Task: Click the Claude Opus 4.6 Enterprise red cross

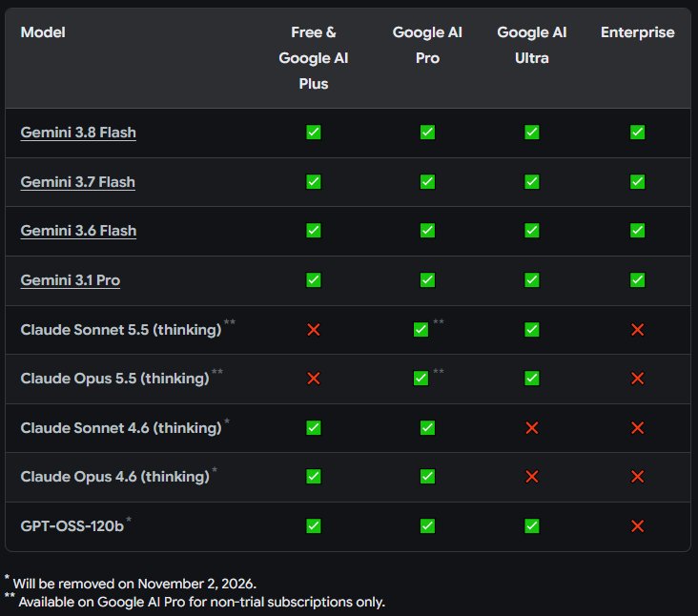Action: tap(638, 477)
